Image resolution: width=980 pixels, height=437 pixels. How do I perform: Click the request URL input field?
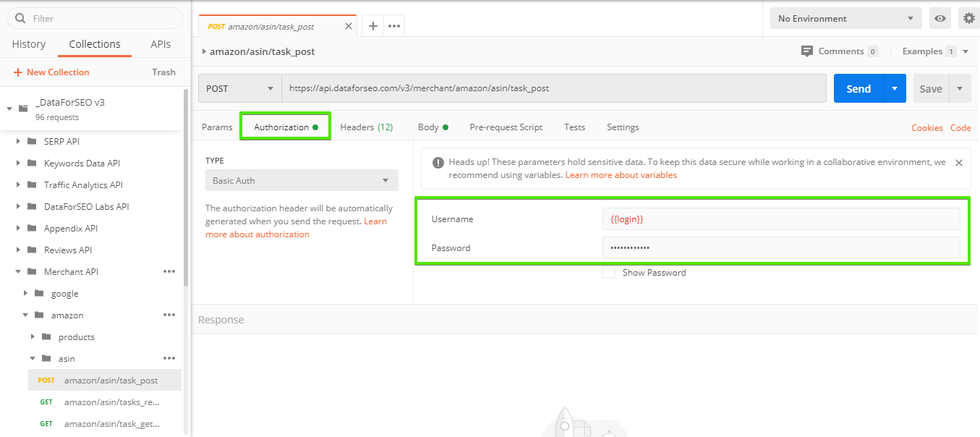[554, 88]
